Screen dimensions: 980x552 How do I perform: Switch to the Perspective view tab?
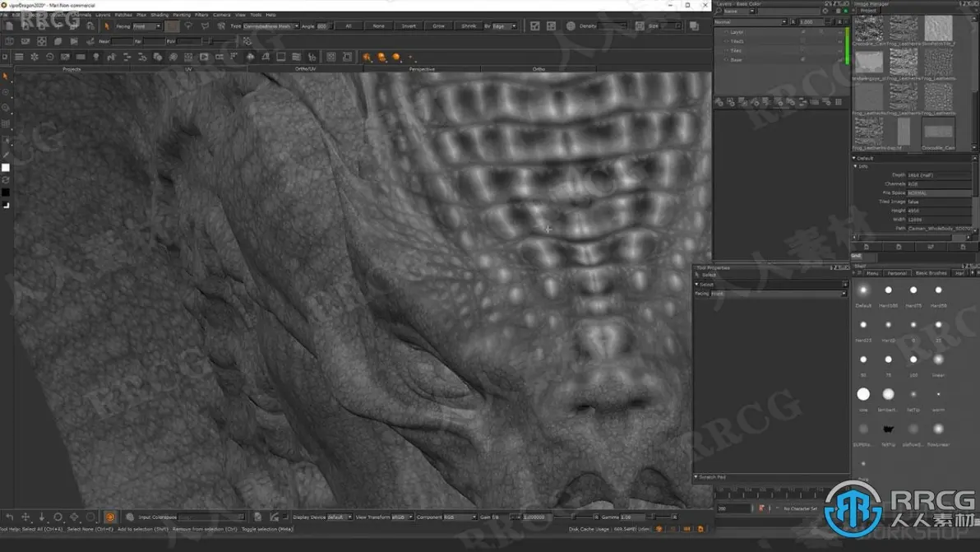click(x=422, y=69)
